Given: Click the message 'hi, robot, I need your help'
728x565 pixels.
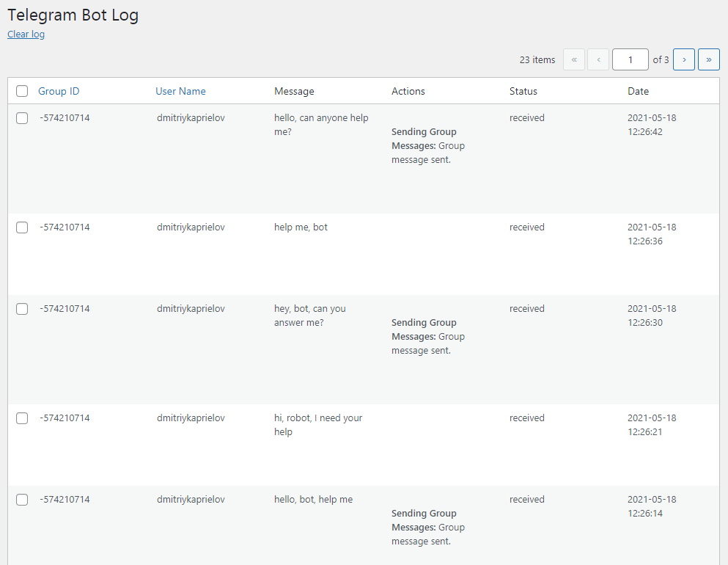Looking at the screenshot, I should [318, 425].
